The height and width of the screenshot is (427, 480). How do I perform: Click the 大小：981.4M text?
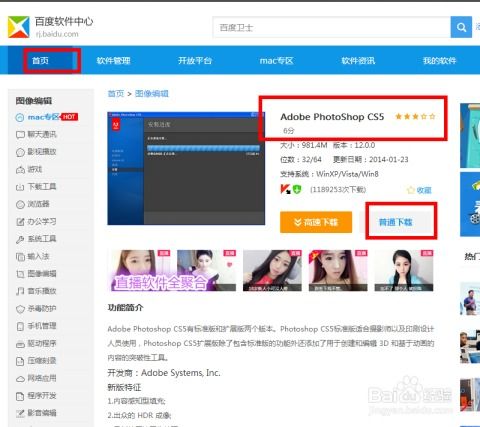point(304,145)
